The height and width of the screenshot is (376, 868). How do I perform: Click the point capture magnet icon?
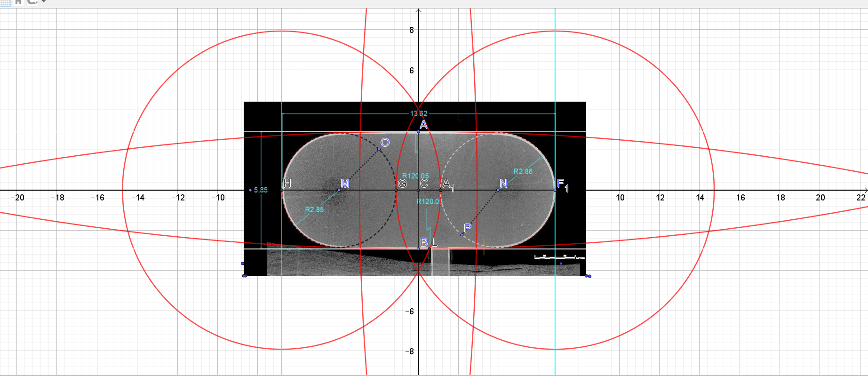[32, 1]
